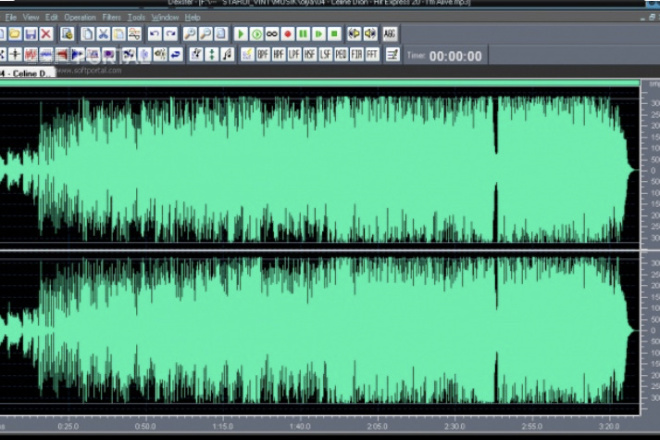Click the 2:55.0 mark on the time ruler

coord(532,426)
